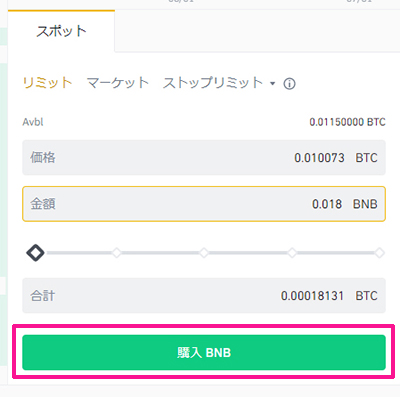
Task: Switch to the スポット tab
Action: (x=61, y=31)
